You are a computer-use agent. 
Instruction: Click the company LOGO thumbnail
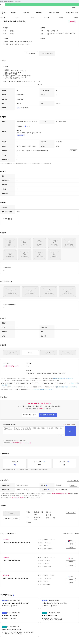(x=12, y=513)
